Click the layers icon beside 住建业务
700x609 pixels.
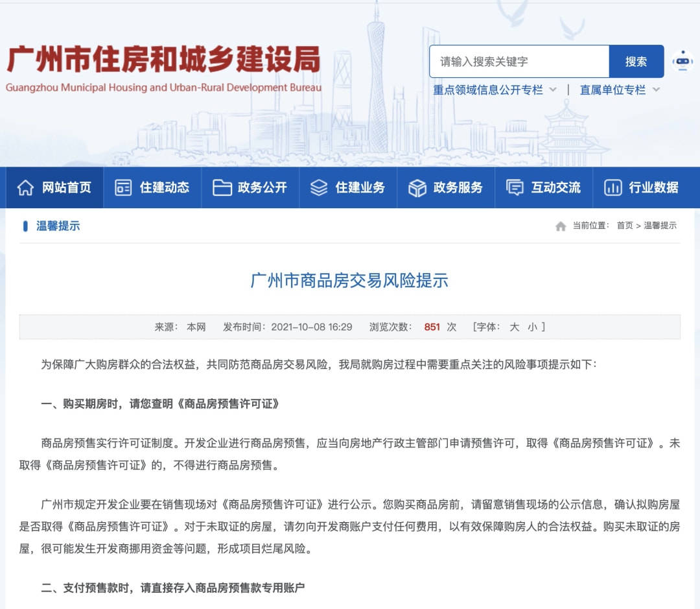coord(319,188)
